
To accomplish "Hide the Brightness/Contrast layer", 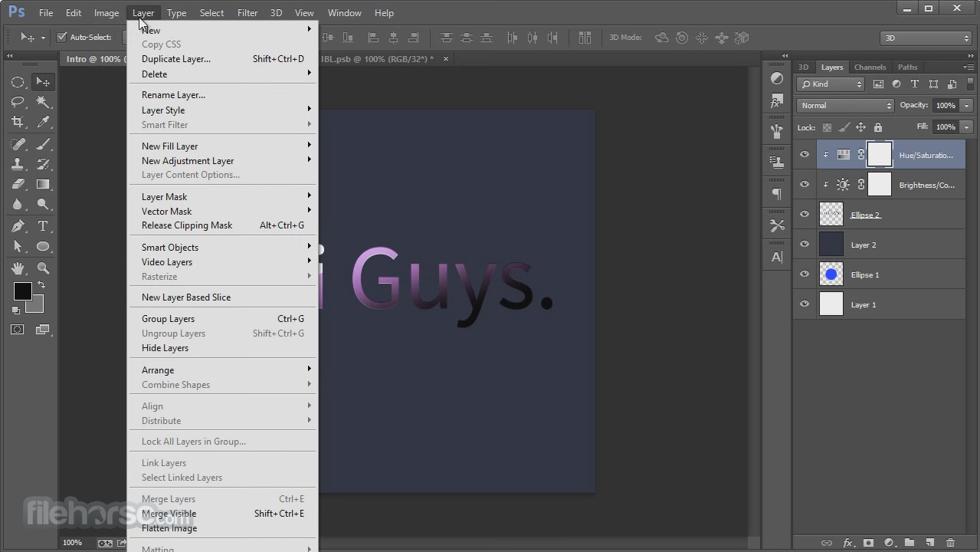I will (x=805, y=185).
